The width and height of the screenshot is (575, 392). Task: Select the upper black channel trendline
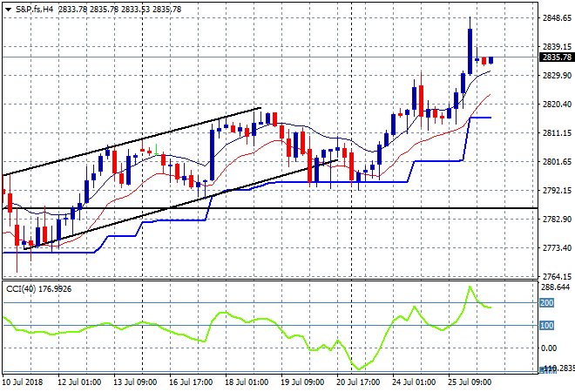[x=132, y=141]
